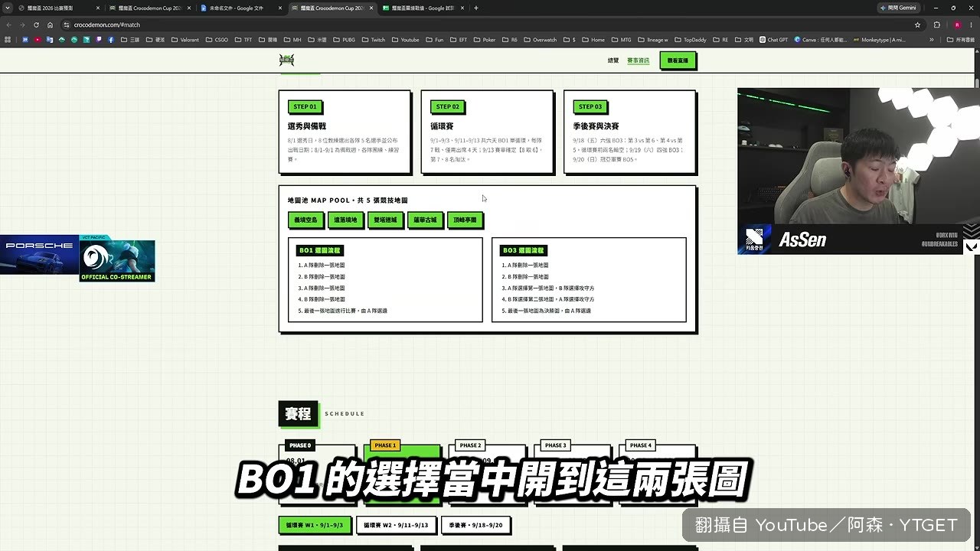Open the 所有書籤 folder
980x551 pixels.
[x=960, y=40]
